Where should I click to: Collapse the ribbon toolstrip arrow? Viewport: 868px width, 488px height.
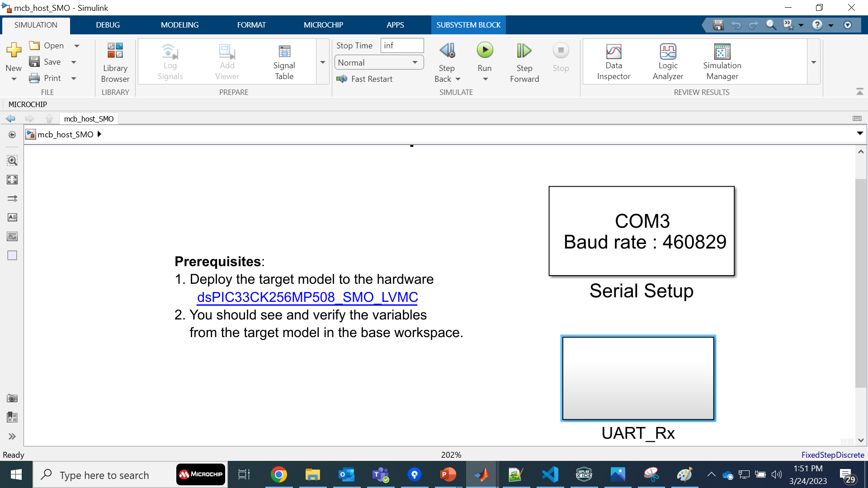[860, 92]
